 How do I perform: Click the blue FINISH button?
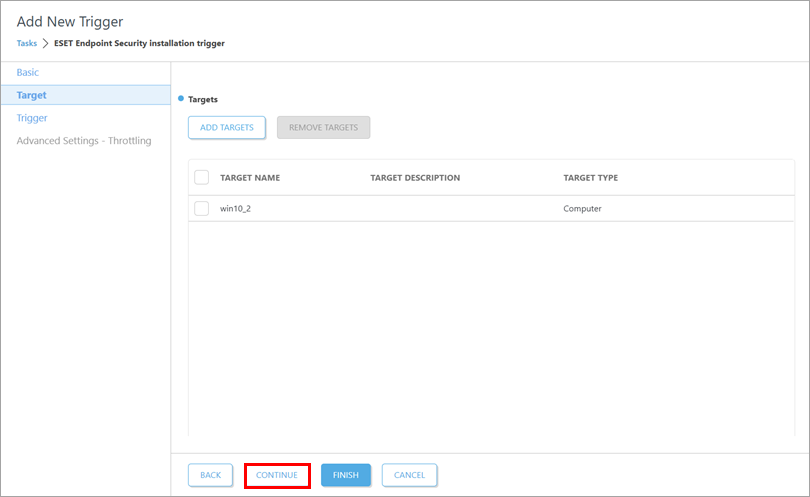[x=346, y=475]
